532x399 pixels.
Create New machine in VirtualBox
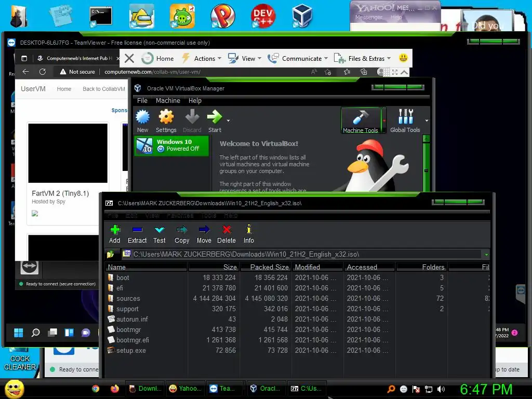pyautogui.click(x=142, y=121)
